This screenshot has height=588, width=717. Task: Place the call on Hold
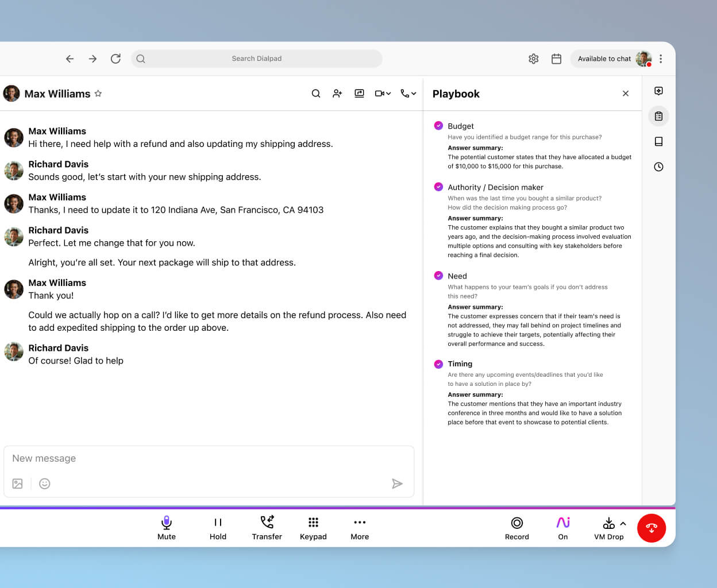tap(218, 527)
